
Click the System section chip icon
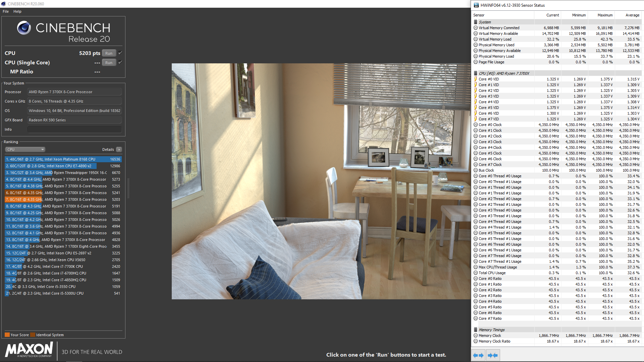[x=476, y=22]
